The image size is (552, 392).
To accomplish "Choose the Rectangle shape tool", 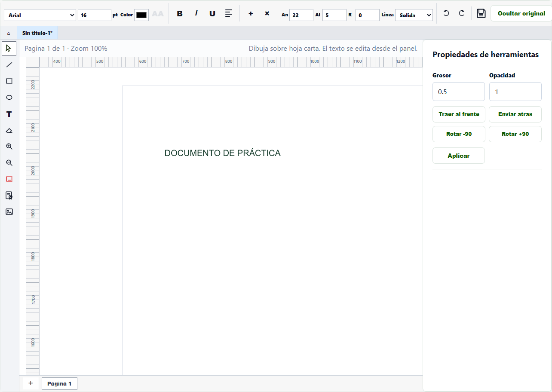I will 9,81.
